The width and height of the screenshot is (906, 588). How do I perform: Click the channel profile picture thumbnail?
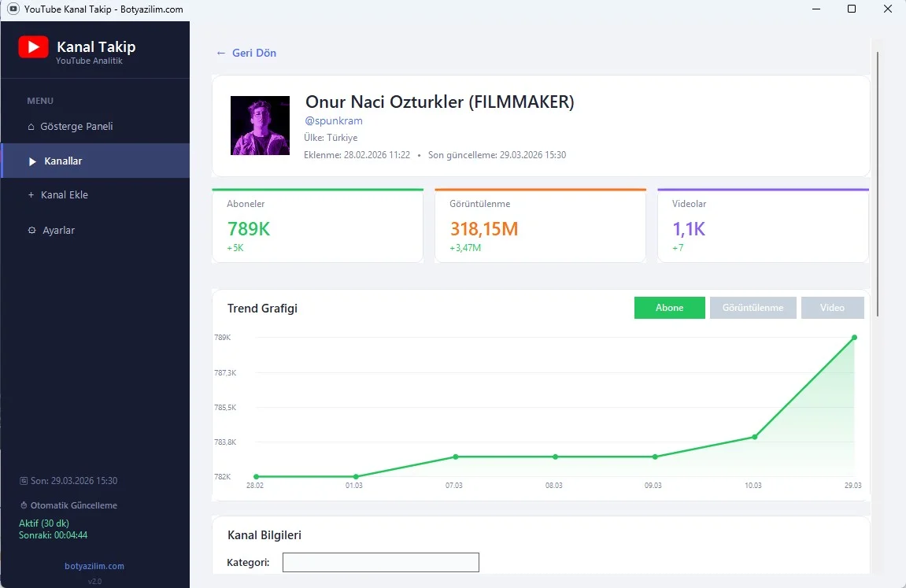tap(260, 125)
